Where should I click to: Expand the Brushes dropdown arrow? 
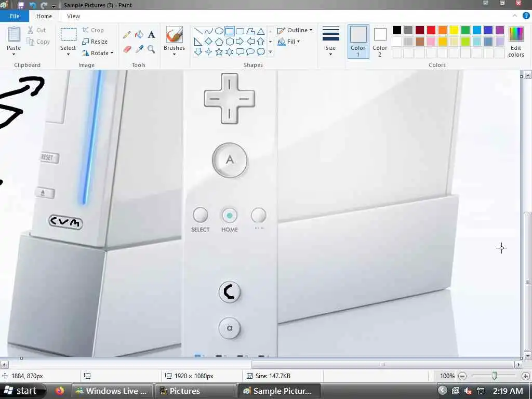tap(174, 54)
